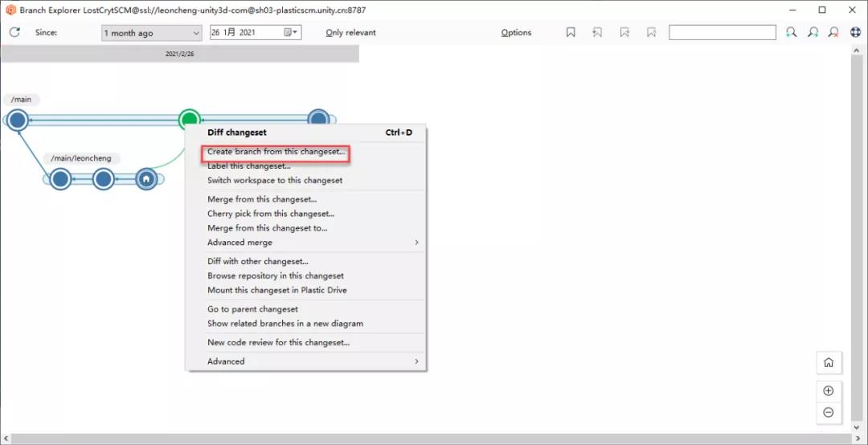Click the fourth bookmark icon
The height and width of the screenshot is (445, 868).
point(651,33)
